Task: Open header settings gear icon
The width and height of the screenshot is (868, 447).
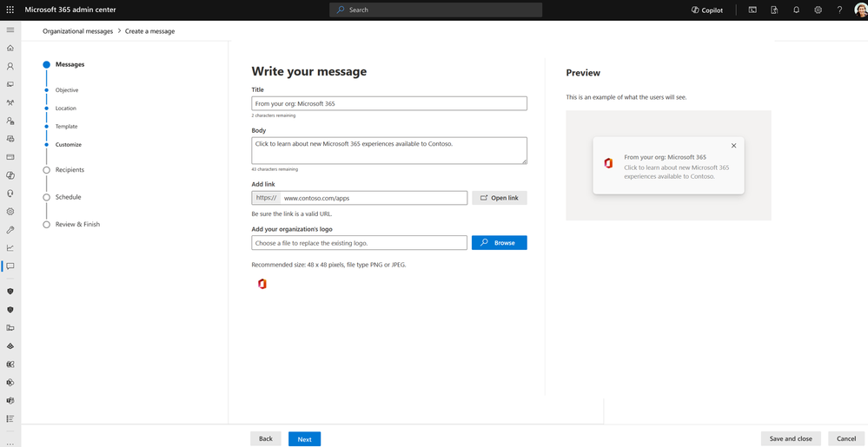Action: point(818,10)
